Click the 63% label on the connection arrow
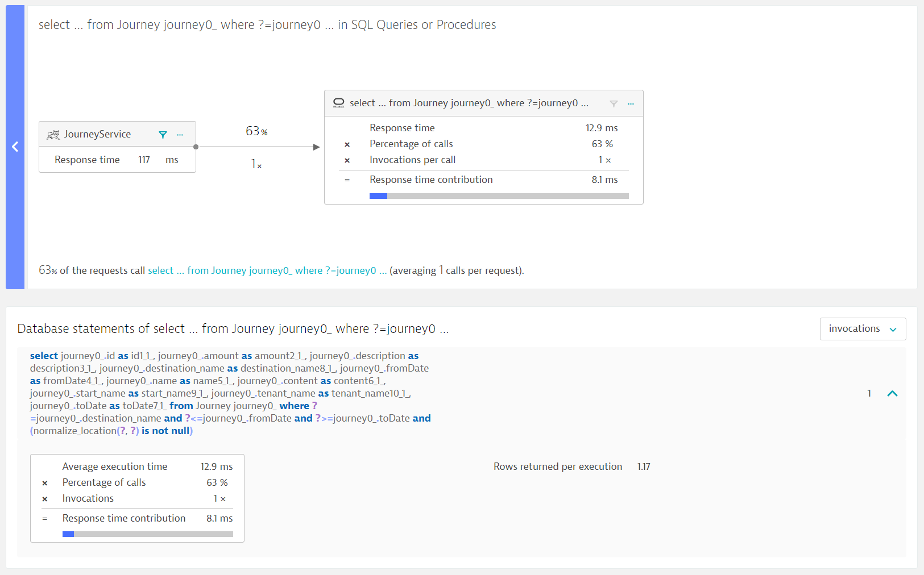The image size is (924, 575). 256,131
